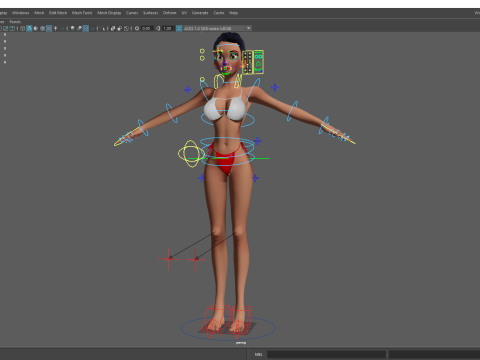480x360 pixels.
Task: Toggle the X-Ray display icon
Action: pyautogui.click(x=113, y=28)
